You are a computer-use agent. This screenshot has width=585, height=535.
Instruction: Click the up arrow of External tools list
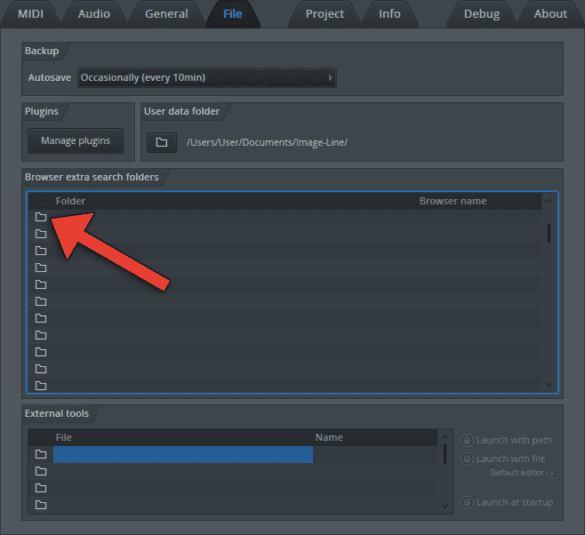point(445,437)
